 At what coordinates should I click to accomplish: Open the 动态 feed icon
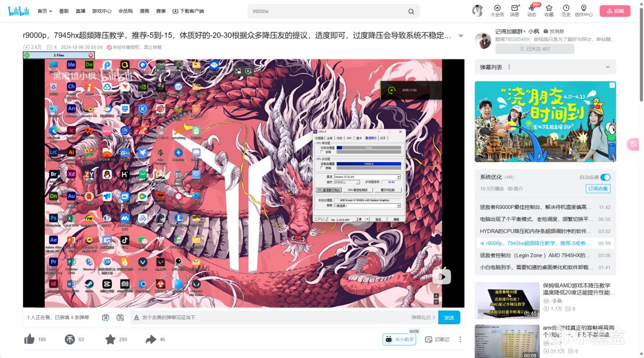pyautogui.click(x=532, y=11)
